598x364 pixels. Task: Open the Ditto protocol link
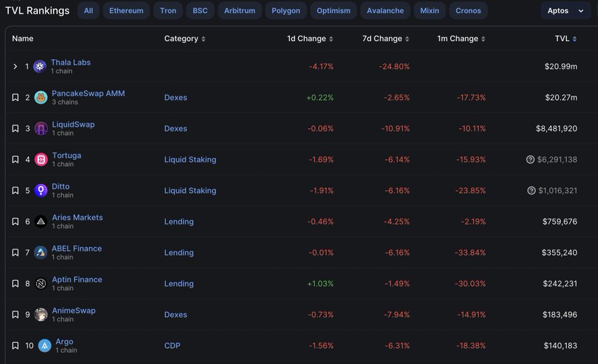[60, 187]
